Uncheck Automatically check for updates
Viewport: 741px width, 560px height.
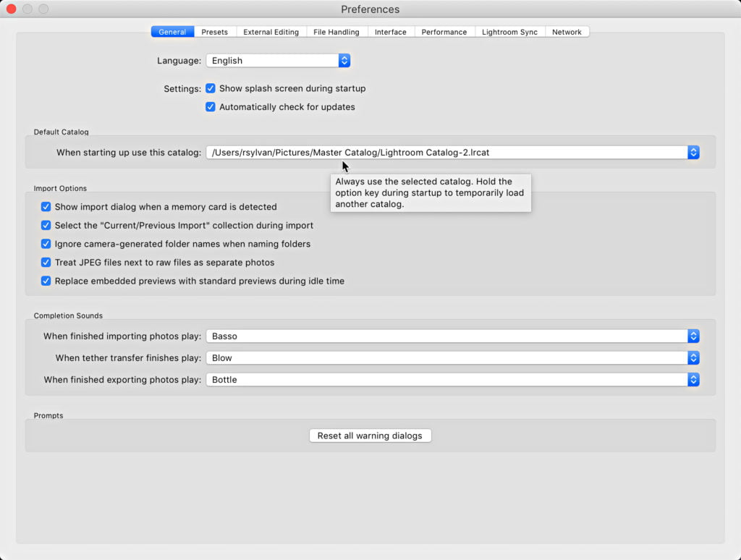click(211, 107)
